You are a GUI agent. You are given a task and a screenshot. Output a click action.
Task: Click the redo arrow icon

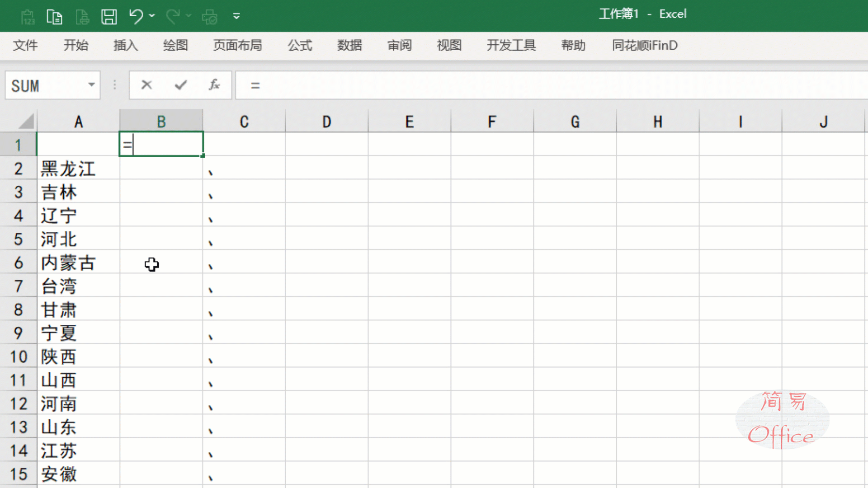point(173,17)
